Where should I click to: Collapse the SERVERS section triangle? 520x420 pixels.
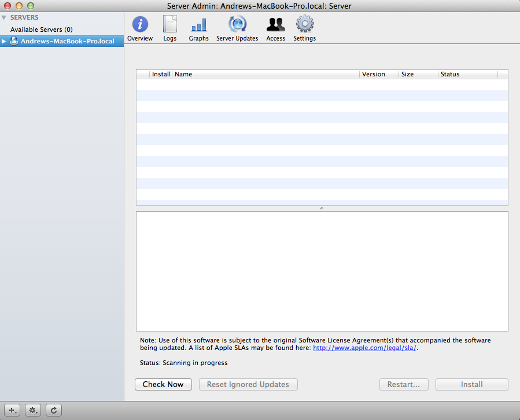[x=4, y=17]
